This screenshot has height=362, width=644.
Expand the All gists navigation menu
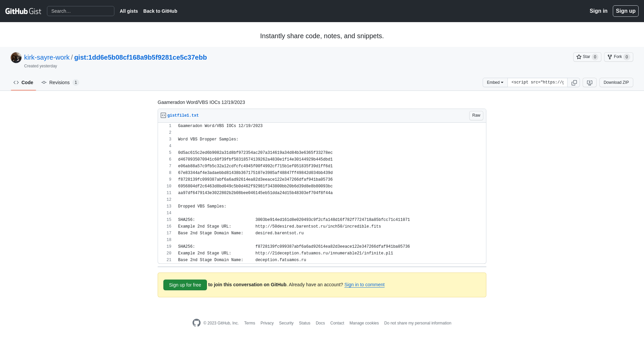(x=129, y=11)
